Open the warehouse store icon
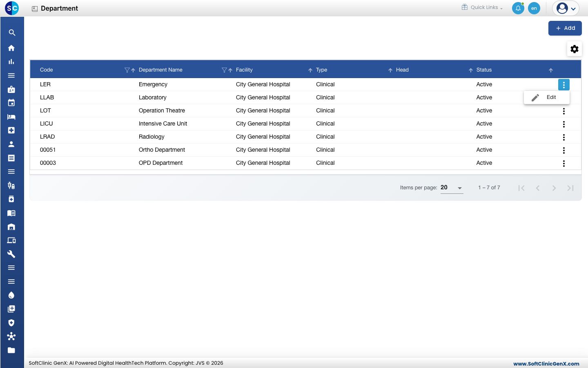 pos(11,227)
